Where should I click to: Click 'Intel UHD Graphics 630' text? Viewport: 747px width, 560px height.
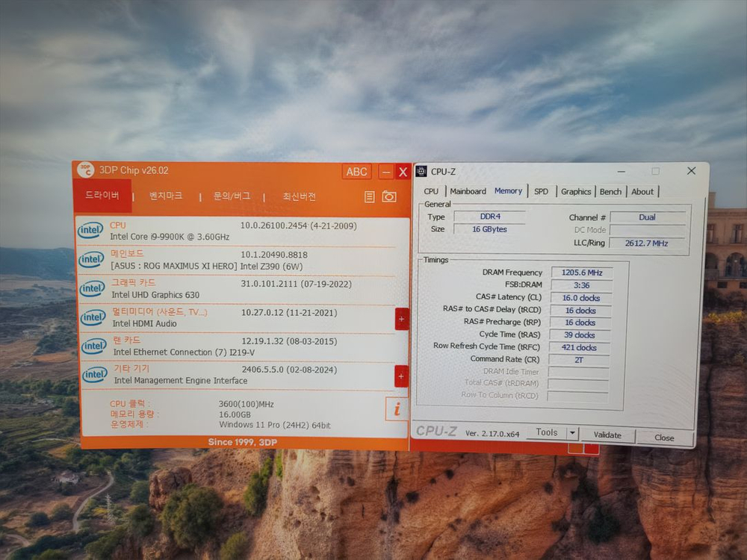(155, 295)
